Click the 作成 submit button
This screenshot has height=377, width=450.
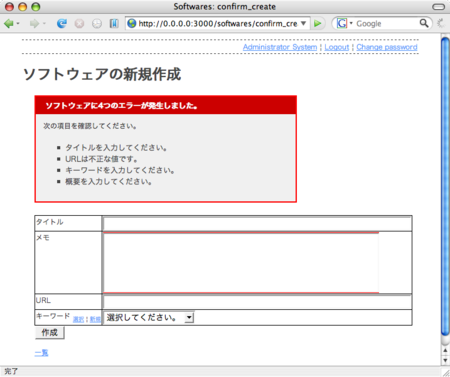point(50,333)
